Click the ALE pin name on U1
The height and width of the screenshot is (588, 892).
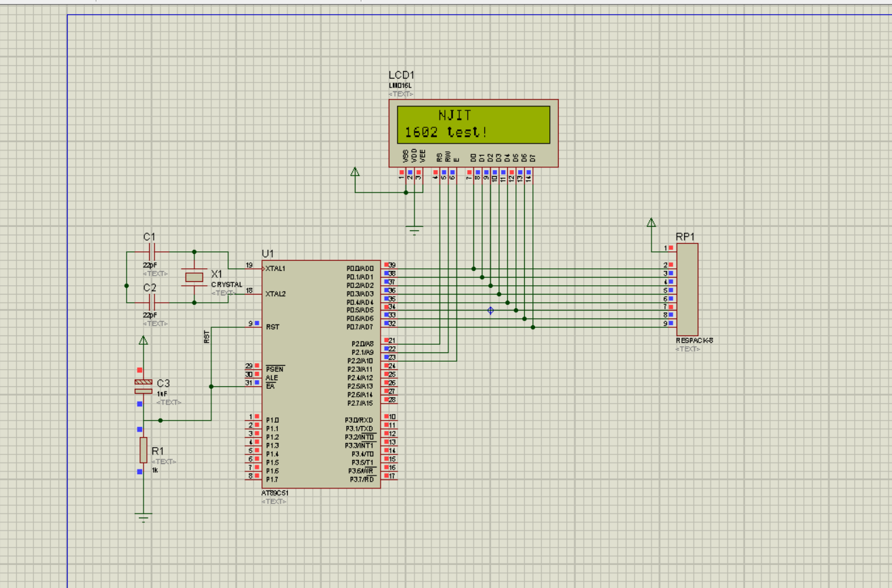[x=272, y=378]
